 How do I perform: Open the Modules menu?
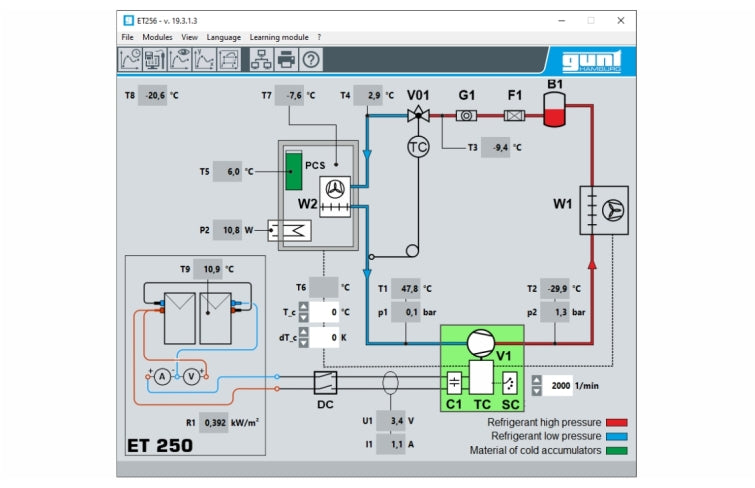(157, 37)
